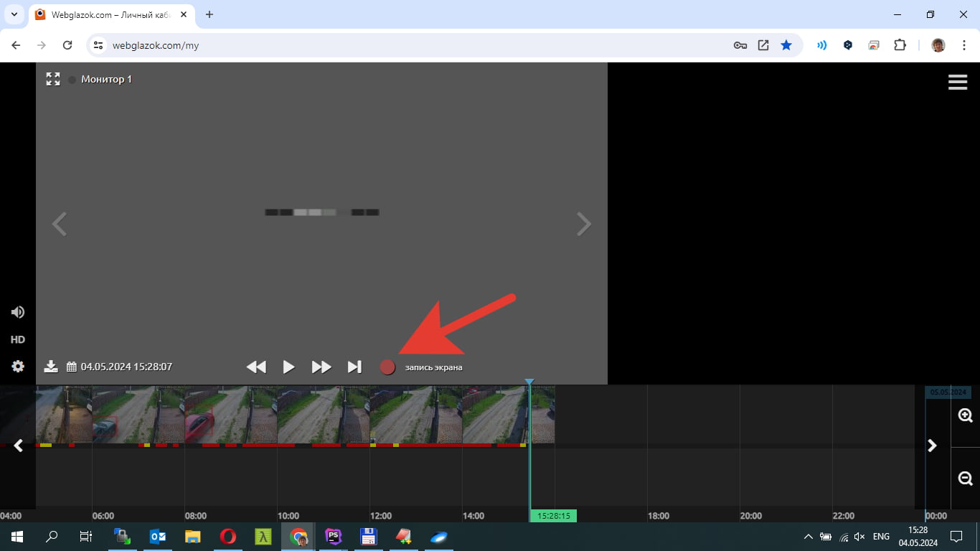Skip to next frame button
980x551 pixels.
pos(354,367)
